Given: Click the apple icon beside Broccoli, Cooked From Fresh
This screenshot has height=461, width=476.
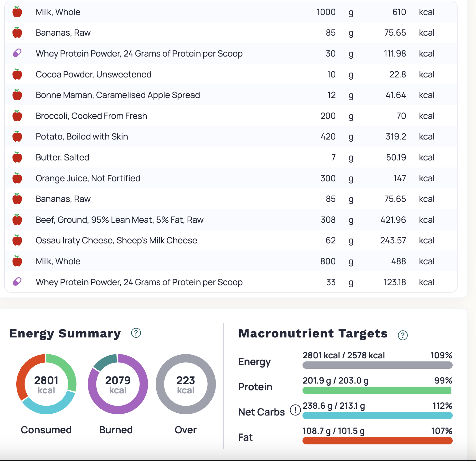Looking at the screenshot, I should [17, 116].
